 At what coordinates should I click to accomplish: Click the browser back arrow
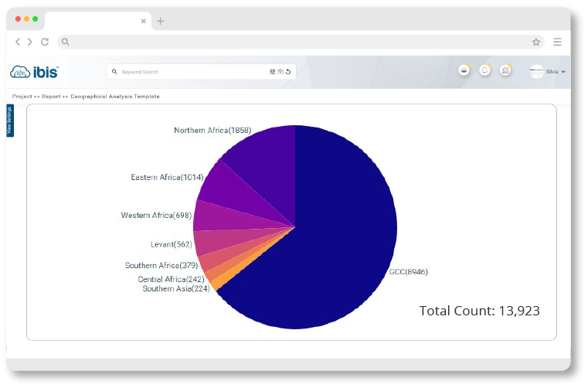(x=19, y=42)
